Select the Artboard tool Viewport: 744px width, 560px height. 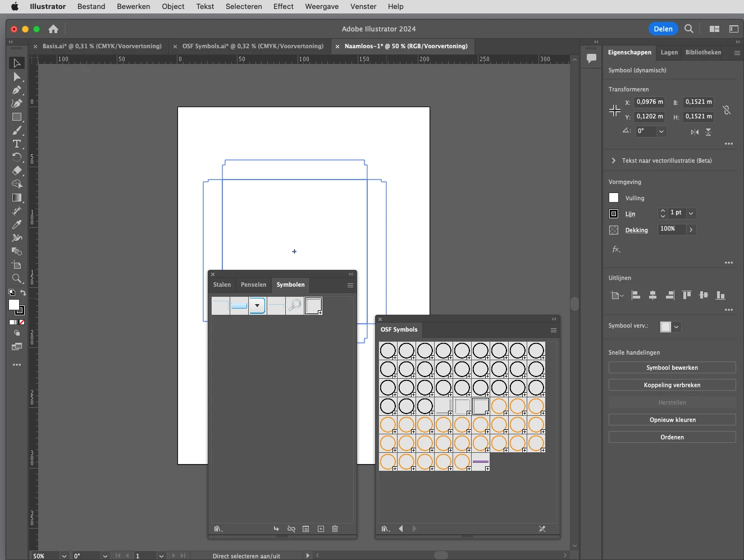17,265
